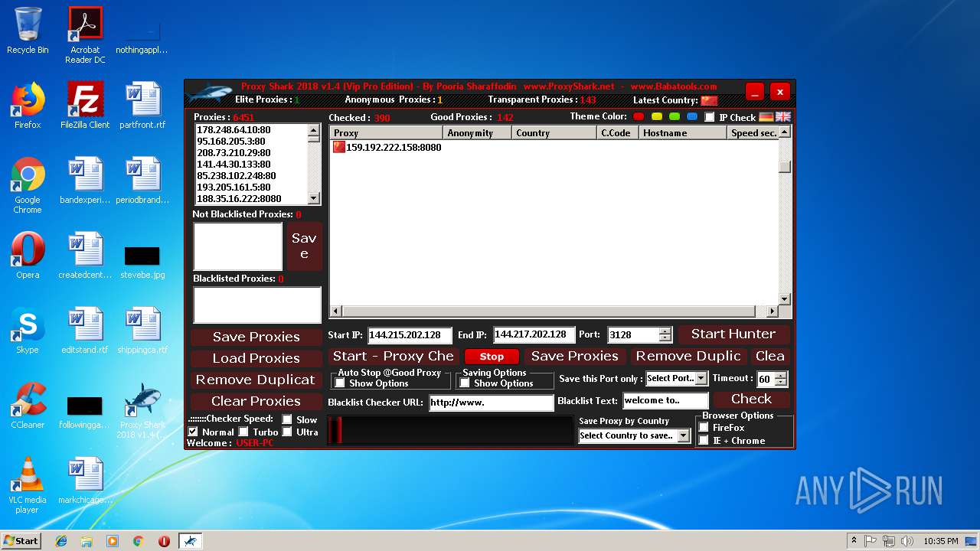Screen dimensions: 980x551
Task: Select the yellow theme color dot
Action: 657,116
